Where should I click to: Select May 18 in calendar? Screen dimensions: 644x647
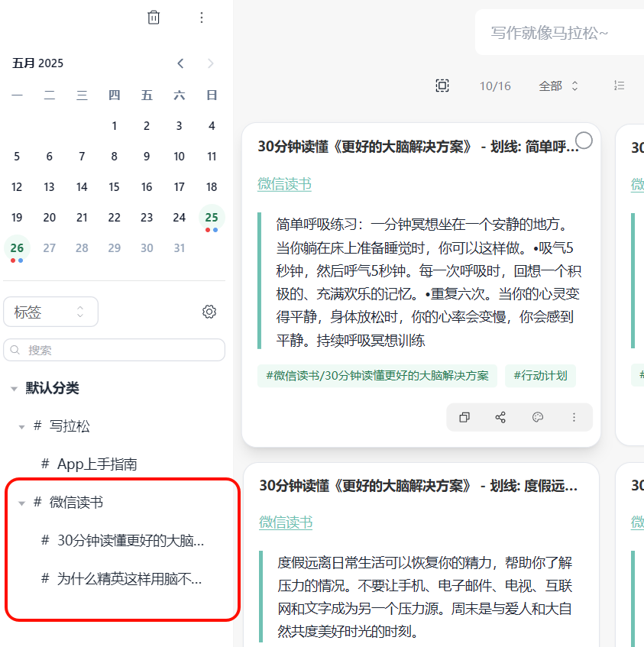pos(212,187)
